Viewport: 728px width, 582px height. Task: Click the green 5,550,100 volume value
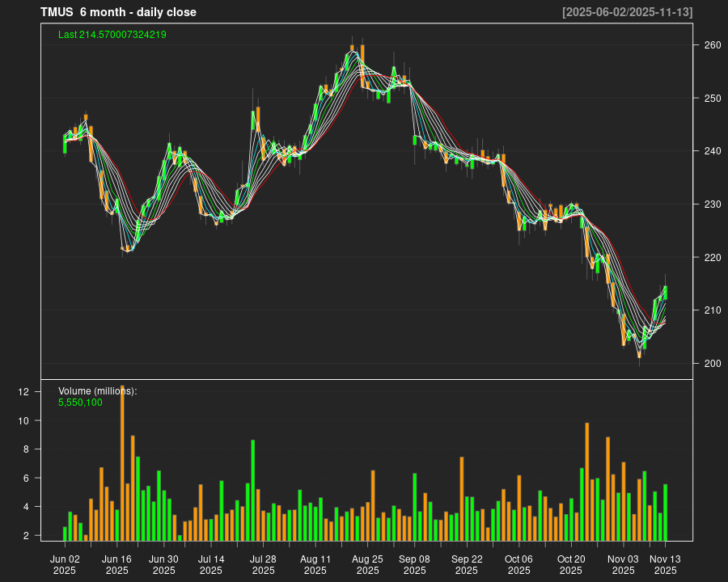[x=80, y=403]
